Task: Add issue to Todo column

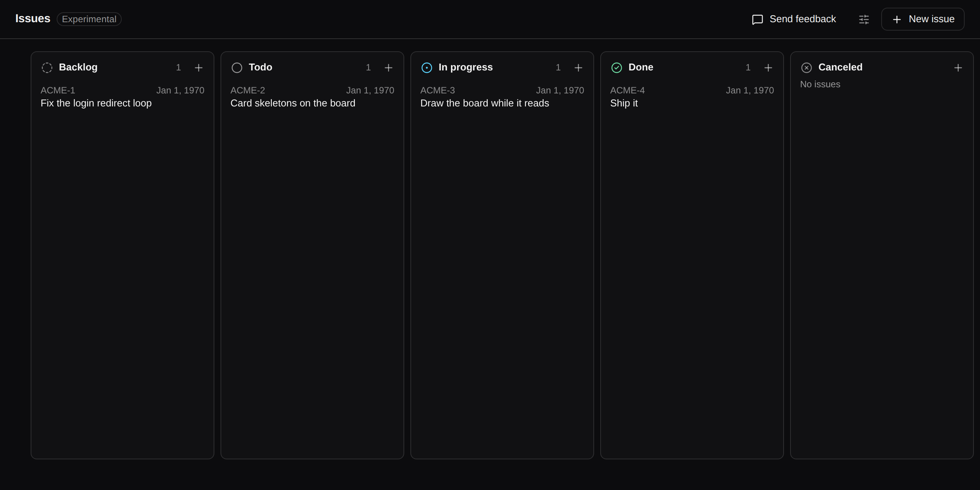Action: (x=388, y=68)
